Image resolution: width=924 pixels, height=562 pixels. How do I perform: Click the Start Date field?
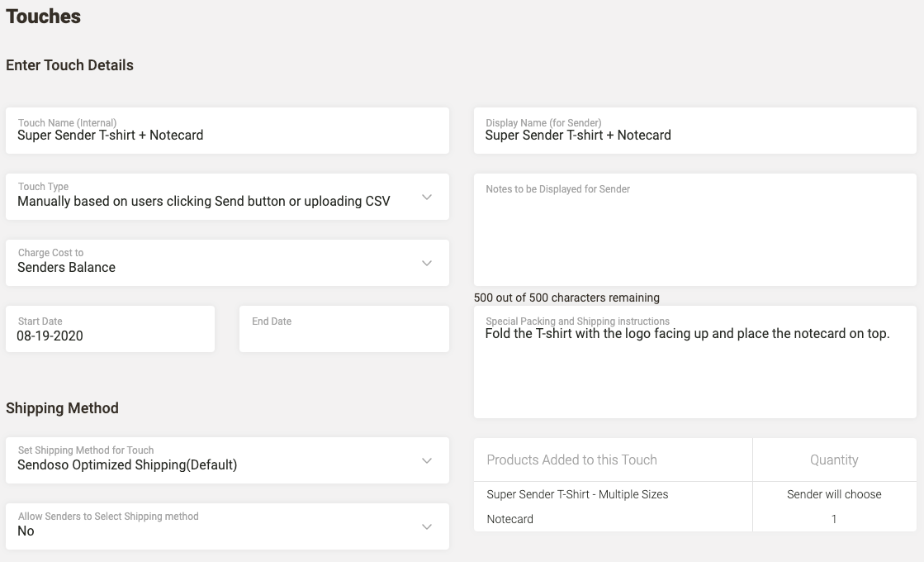[x=110, y=335]
